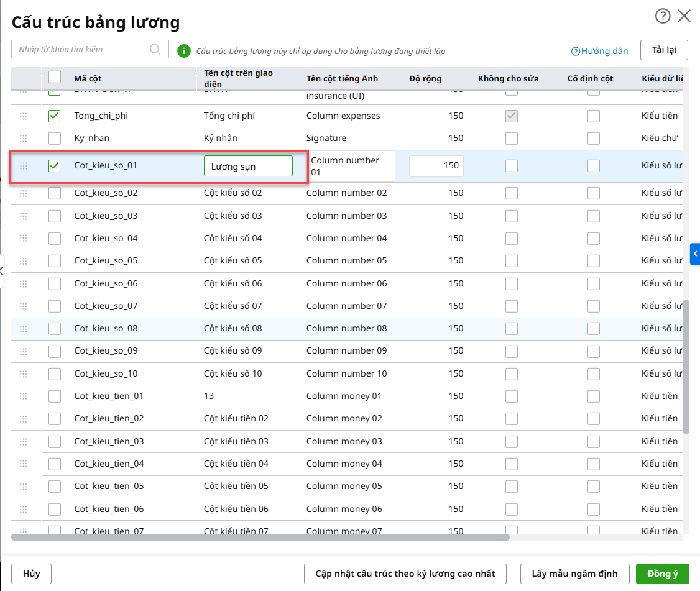
Task: Expand the collapsed left side panel
Action: click(2, 270)
